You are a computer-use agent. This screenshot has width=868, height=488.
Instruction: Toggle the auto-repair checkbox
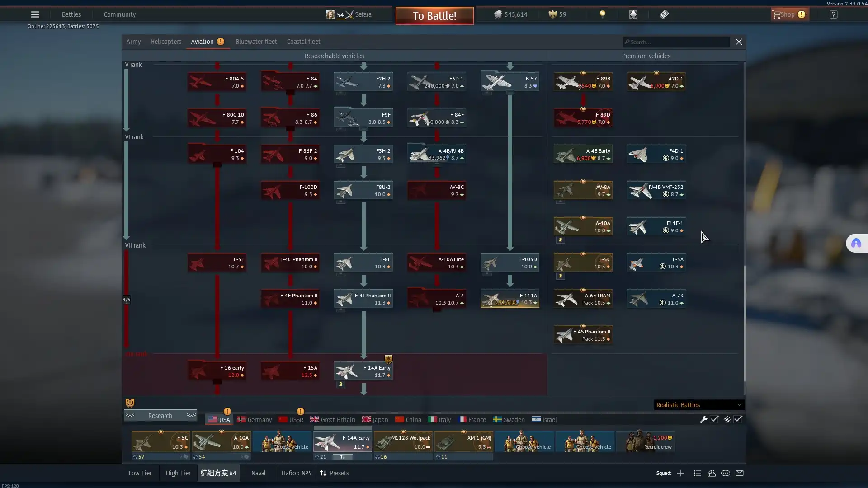pos(714,419)
